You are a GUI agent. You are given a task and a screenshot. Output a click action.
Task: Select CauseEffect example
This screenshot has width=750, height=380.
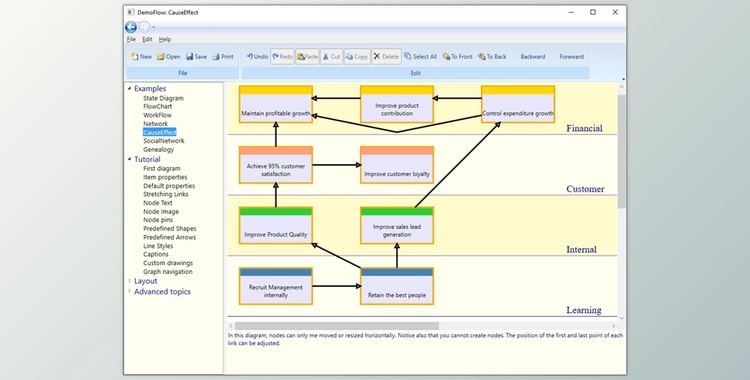[x=160, y=132]
